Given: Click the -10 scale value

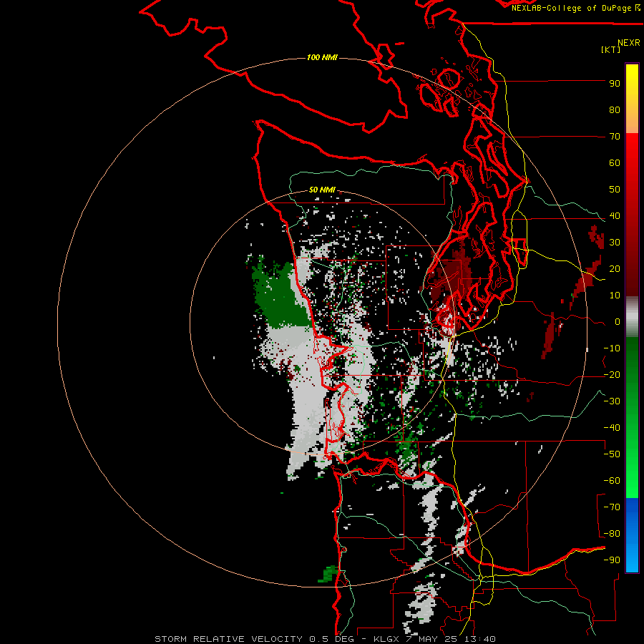Looking at the screenshot, I should tap(612, 348).
